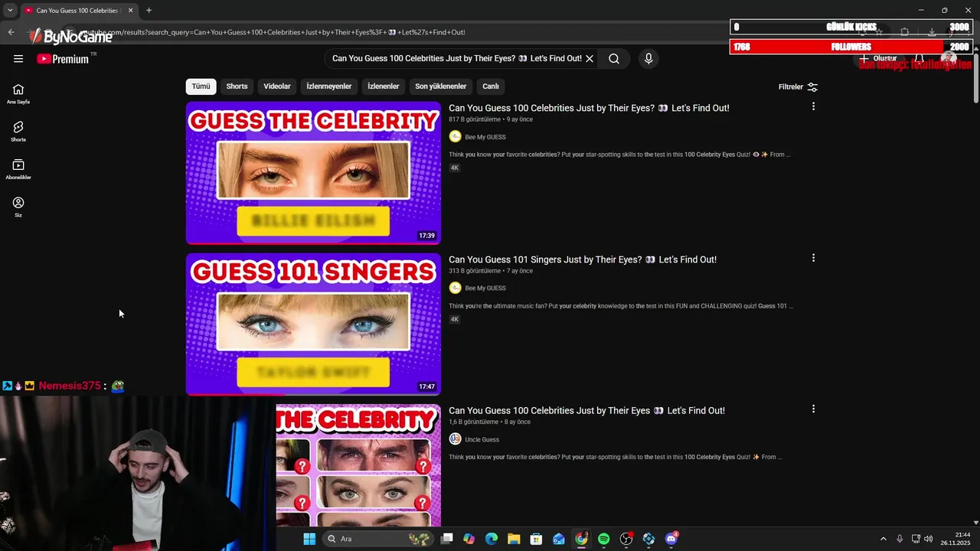The image size is (980, 551).
Task: Click Bee My GUESS avatar on second result
Action: 455,288
